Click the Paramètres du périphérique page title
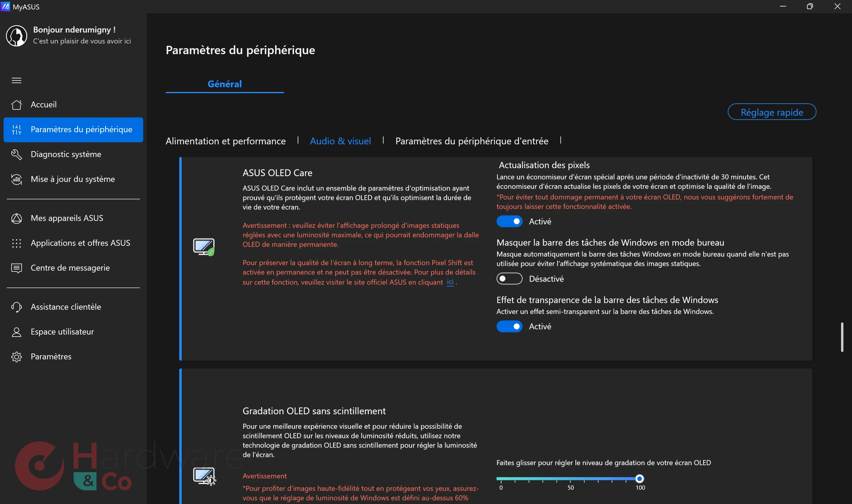The image size is (852, 504). click(240, 50)
